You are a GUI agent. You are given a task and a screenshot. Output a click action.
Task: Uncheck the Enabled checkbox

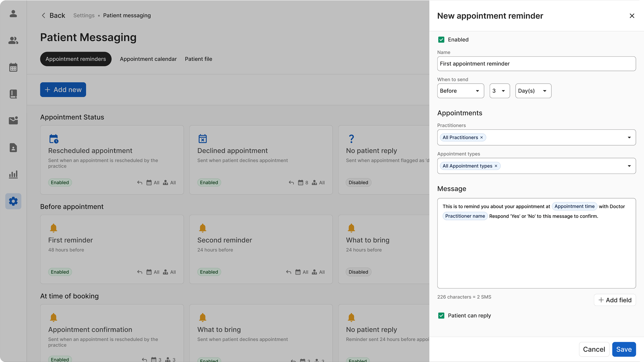pyautogui.click(x=441, y=39)
